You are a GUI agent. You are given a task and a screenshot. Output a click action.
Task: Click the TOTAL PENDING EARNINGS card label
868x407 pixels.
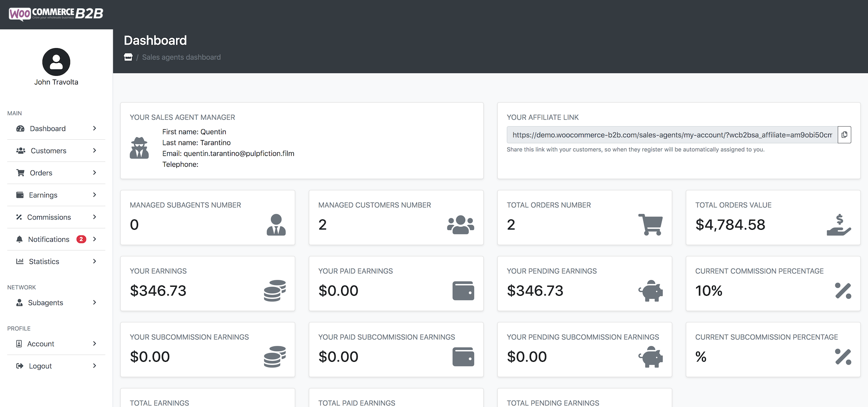click(553, 402)
